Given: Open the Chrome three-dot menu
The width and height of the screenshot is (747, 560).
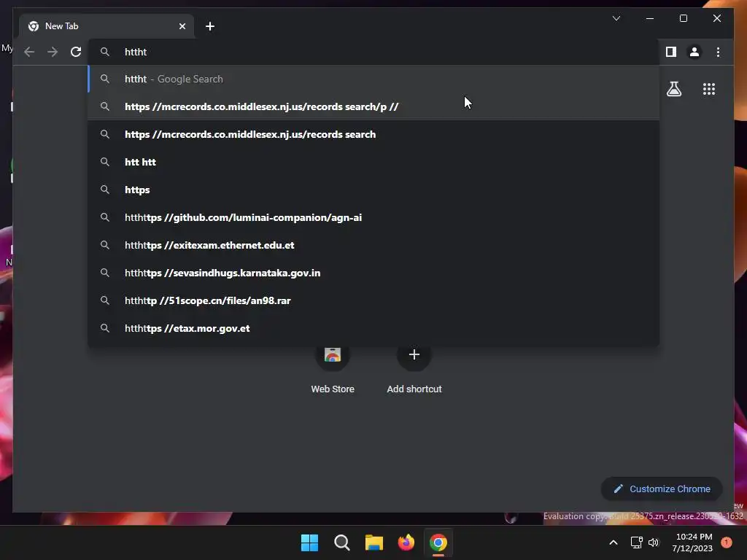Looking at the screenshot, I should (718, 52).
